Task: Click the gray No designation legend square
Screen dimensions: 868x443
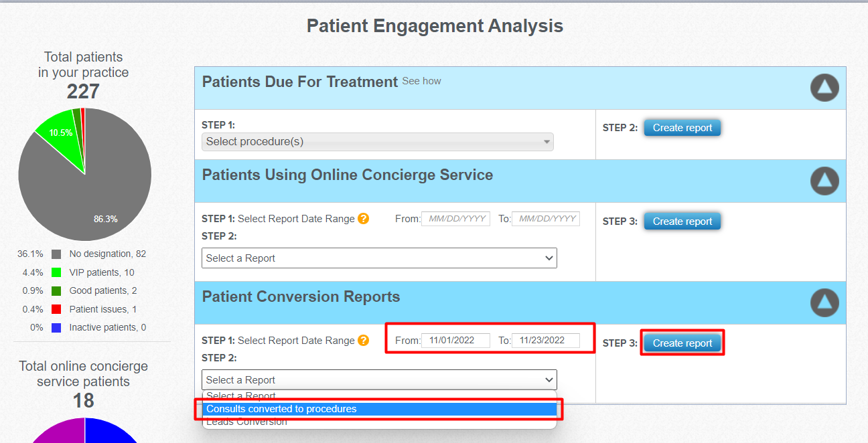Action: (56, 254)
